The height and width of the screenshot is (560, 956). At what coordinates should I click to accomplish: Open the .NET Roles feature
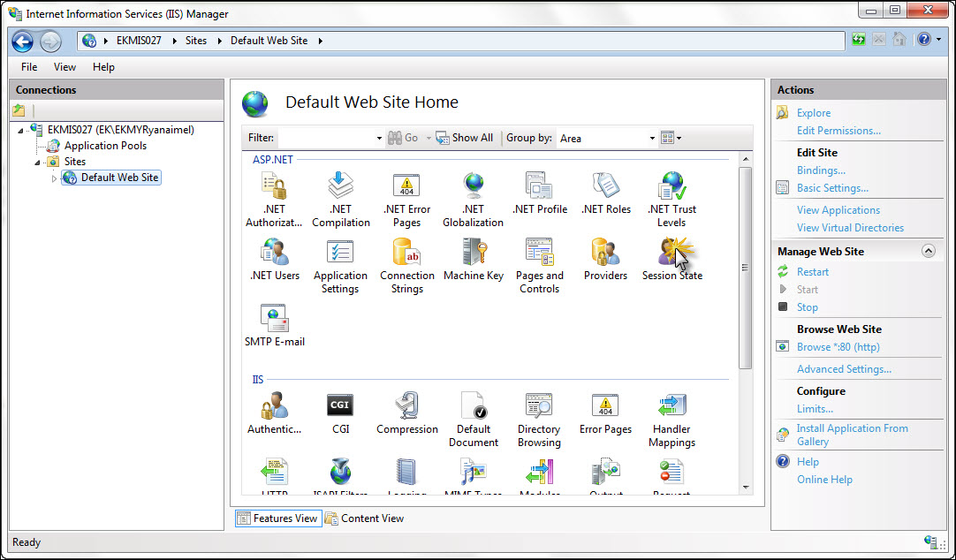pyautogui.click(x=605, y=193)
